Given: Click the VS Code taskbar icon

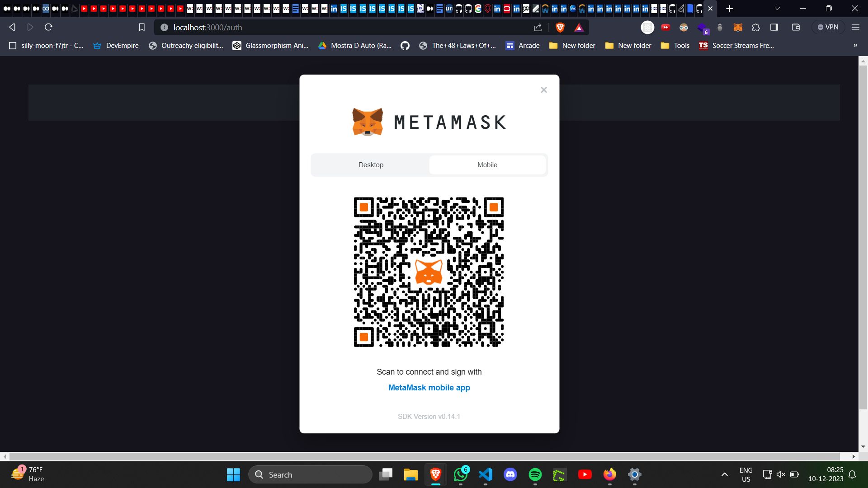Looking at the screenshot, I should [x=485, y=474].
